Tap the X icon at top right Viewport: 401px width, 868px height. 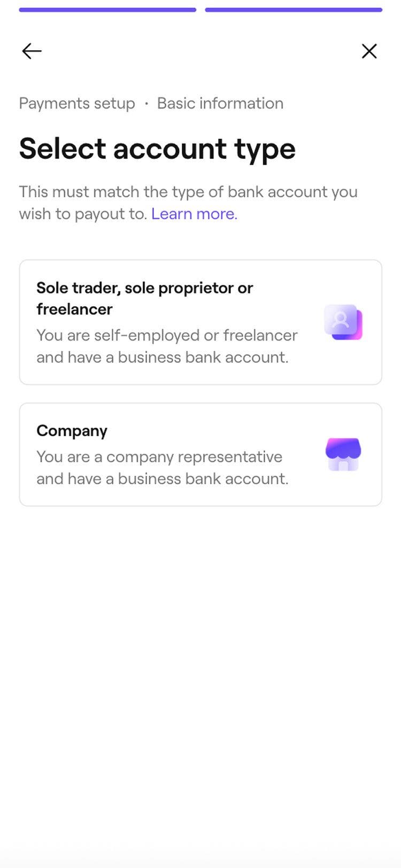tap(369, 51)
